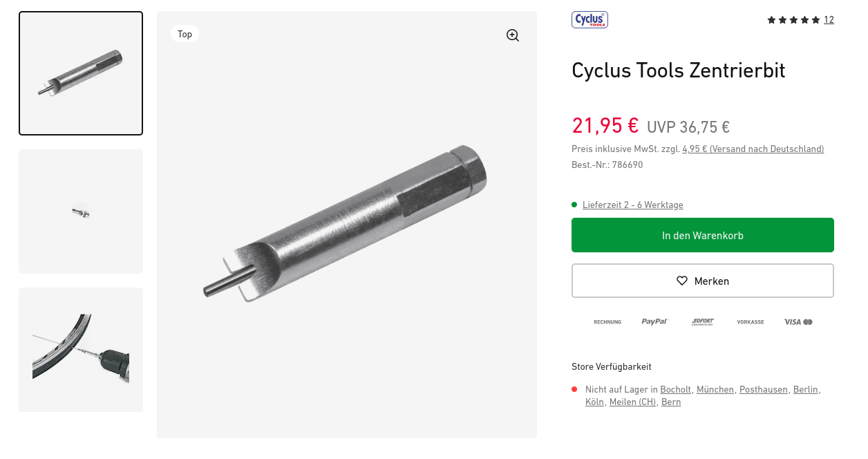868x459 pixels.
Task: Click the zoom magnifier icon on product image
Action: (513, 35)
